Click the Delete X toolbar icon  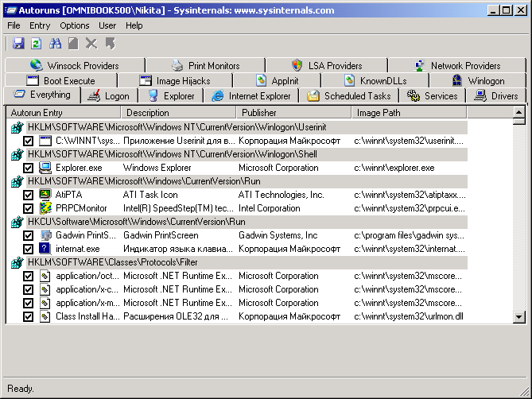(x=91, y=44)
